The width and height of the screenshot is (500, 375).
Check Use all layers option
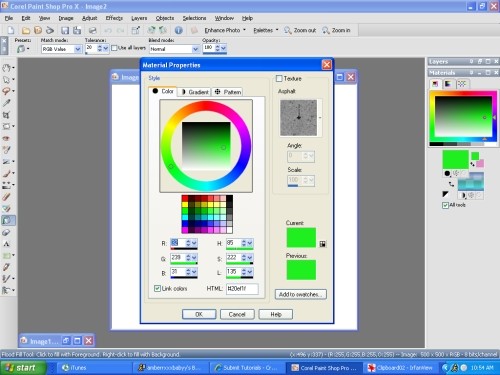[114, 48]
